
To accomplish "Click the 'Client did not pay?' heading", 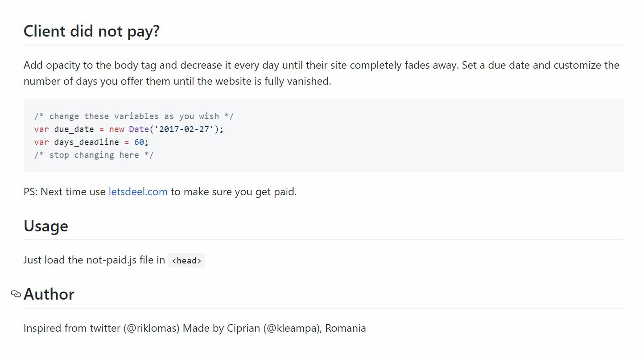I will pos(91,31).
